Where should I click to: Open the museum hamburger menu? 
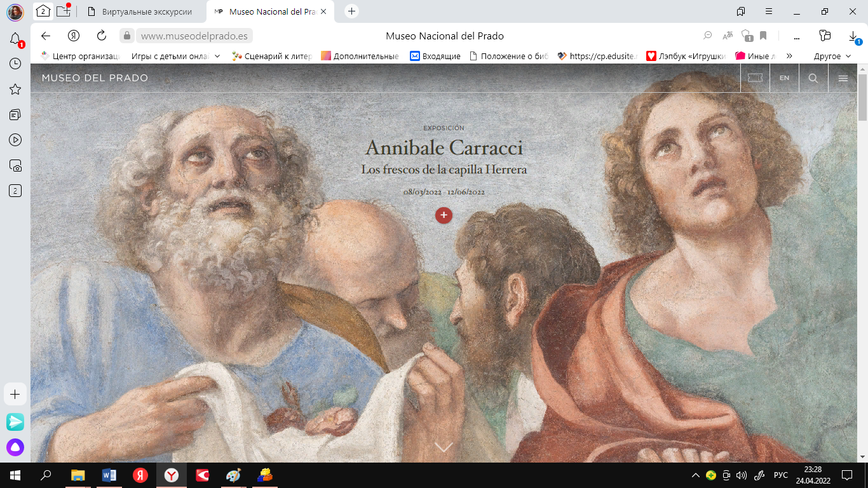click(843, 78)
